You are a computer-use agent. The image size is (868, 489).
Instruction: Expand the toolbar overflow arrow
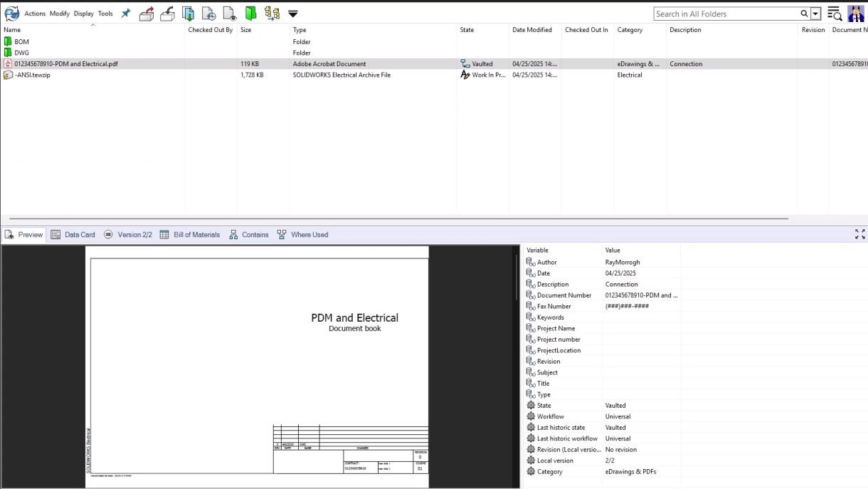[x=292, y=13]
